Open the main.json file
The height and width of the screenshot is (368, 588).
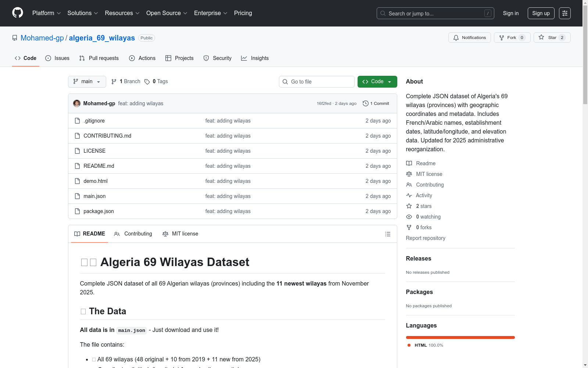point(94,196)
